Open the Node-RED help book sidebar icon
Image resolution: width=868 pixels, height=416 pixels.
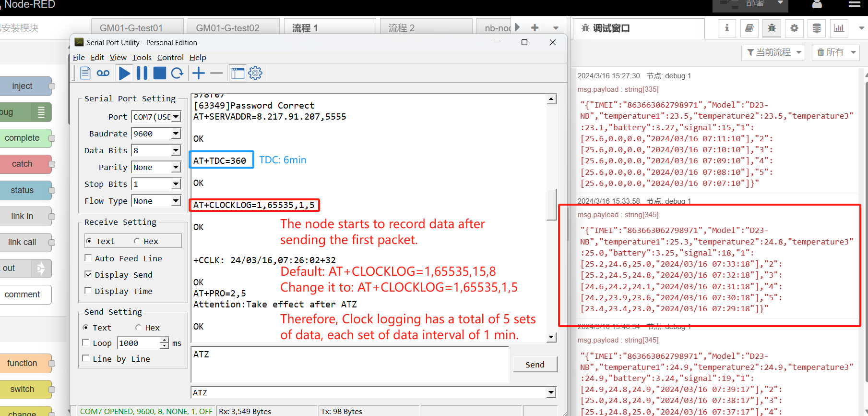749,28
